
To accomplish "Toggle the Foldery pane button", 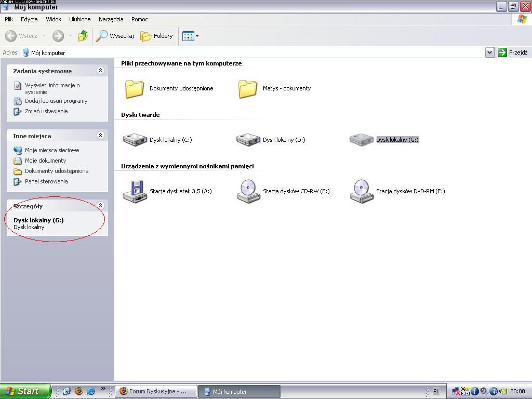I will (157, 36).
